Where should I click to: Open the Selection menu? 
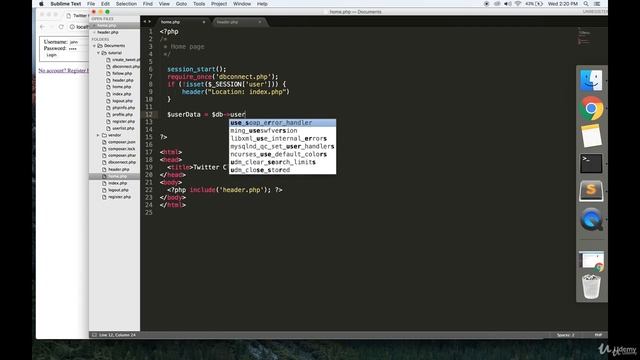126,4
